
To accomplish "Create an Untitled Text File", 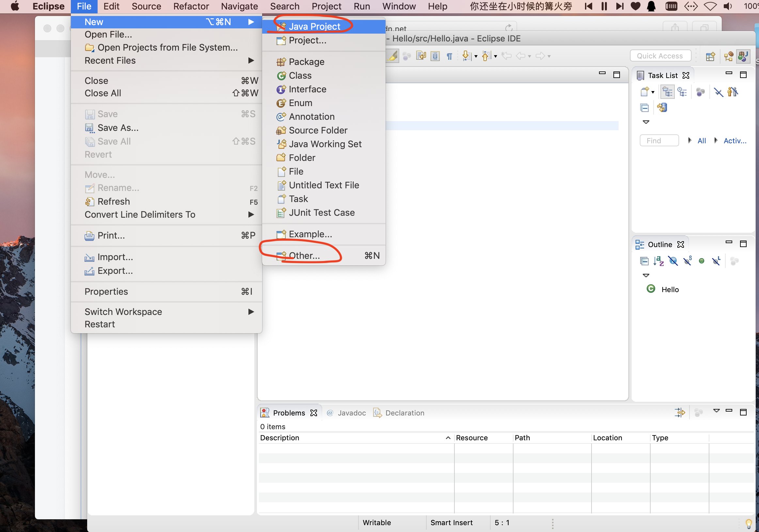I will pyautogui.click(x=324, y=185).
